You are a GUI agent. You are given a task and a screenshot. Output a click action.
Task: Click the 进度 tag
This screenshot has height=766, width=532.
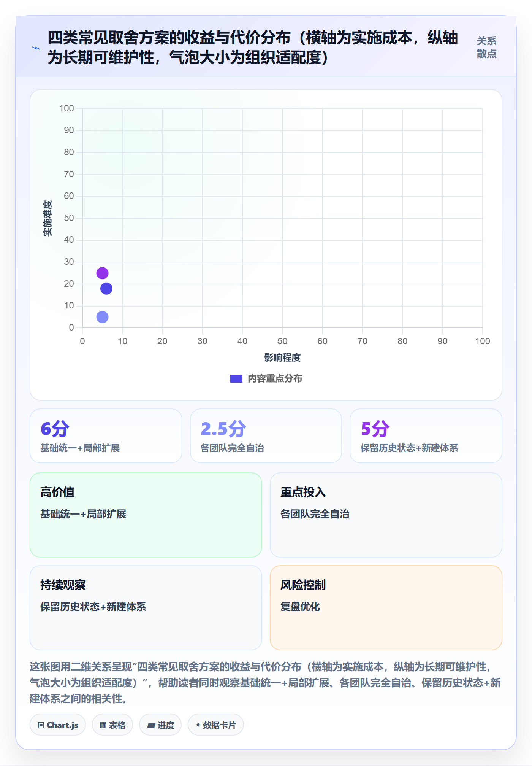click(160, 725)
